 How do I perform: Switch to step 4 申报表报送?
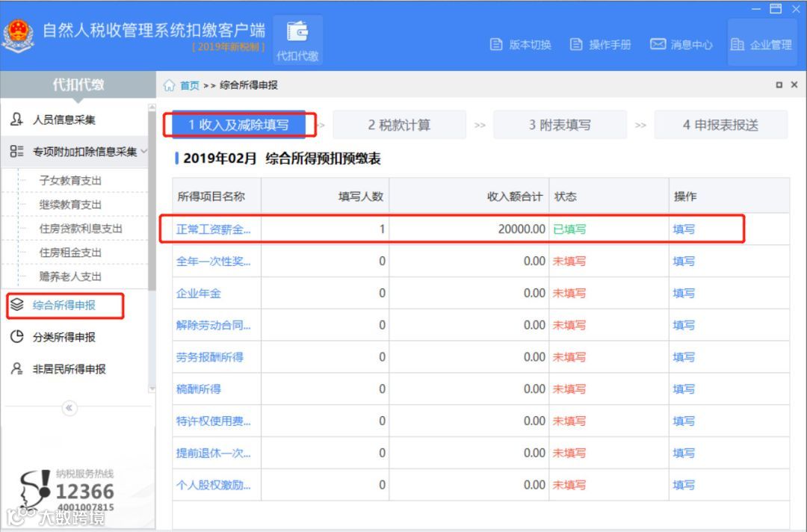pos(720,125)
